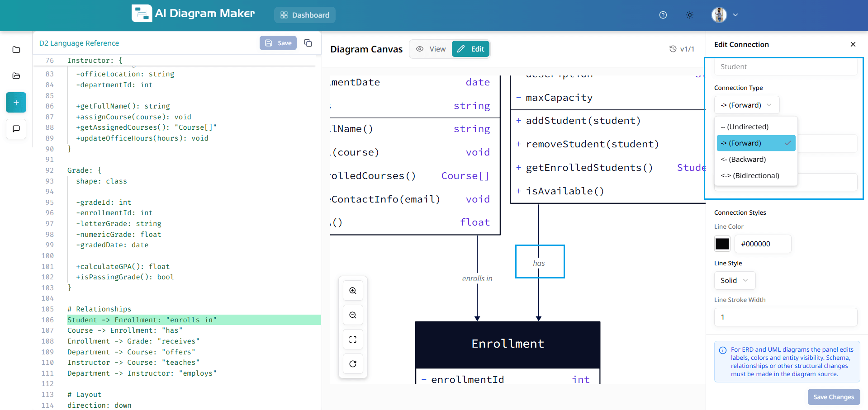
Task: Toggle light/dark theme with the sun icon
Action: (x=689, y=15)
